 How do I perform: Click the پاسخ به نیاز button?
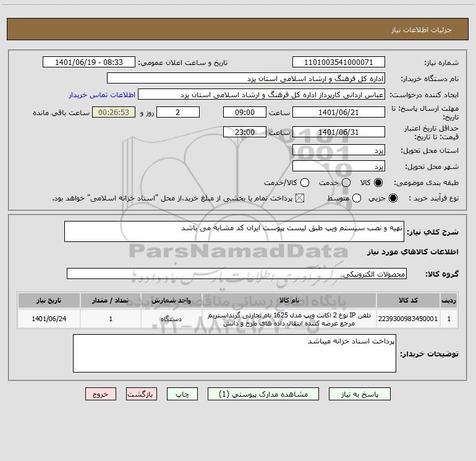359,394
